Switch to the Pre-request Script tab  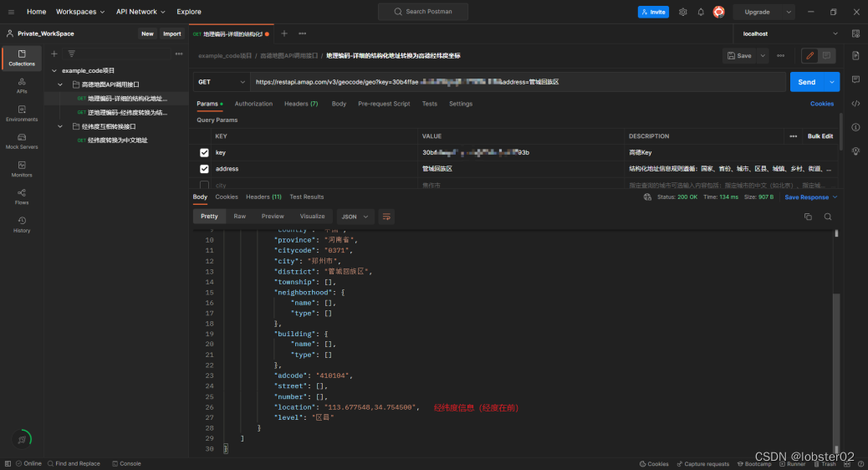coord(384,104)
